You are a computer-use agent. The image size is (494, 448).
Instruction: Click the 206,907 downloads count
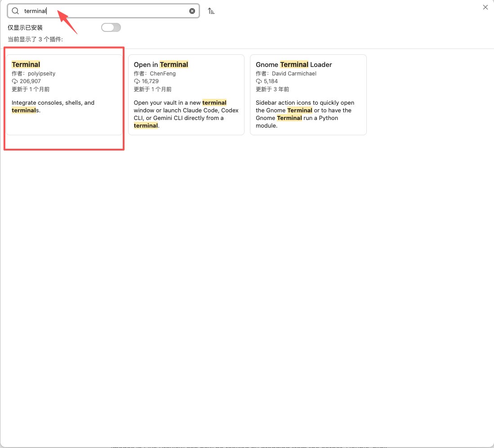click(x=30, y=81)
